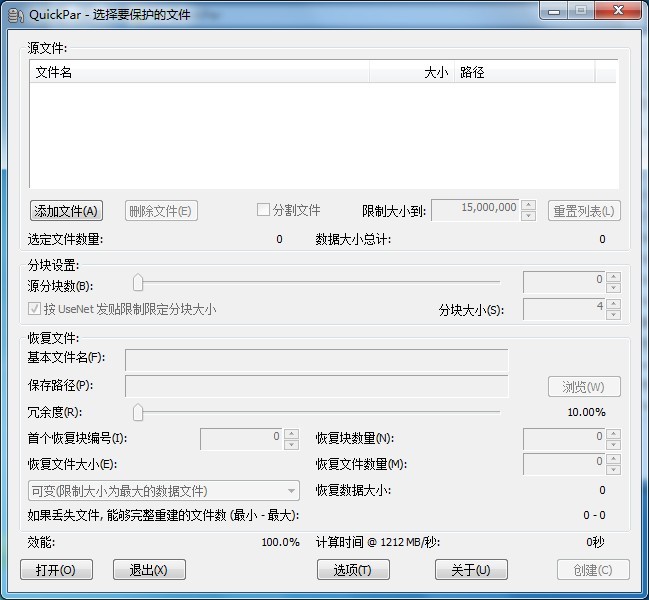Click the 基本文件名 input field
Screen dimensions: 649x600
tap(316, 360)
